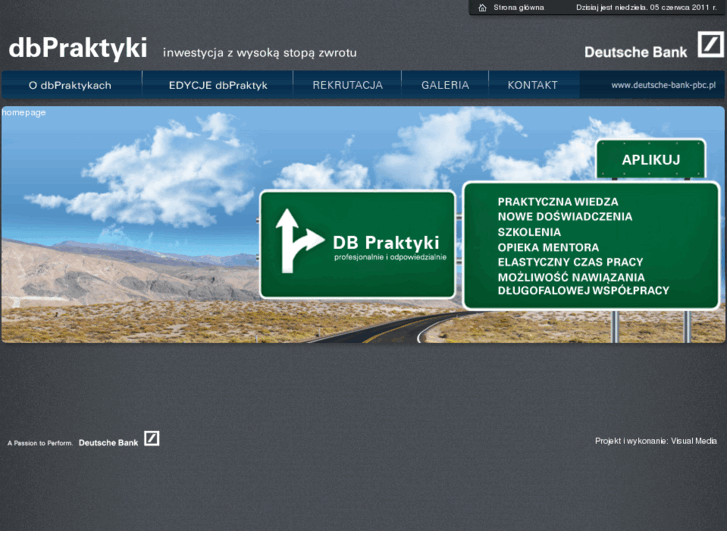Visit www.deutsche-bank-pbc.pl link
This screenshot has width=727, height=545.
click(x=663, y=85)
